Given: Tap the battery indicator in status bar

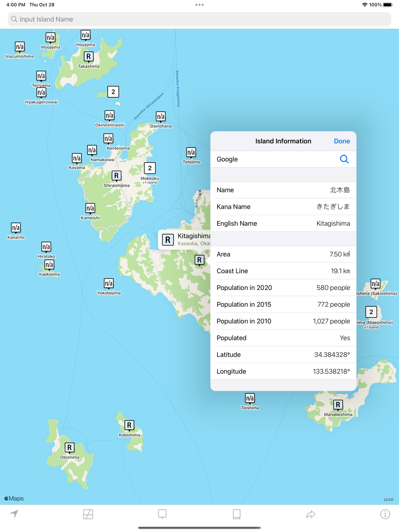Looking at the screenshot, I should [x=388, y=5].
